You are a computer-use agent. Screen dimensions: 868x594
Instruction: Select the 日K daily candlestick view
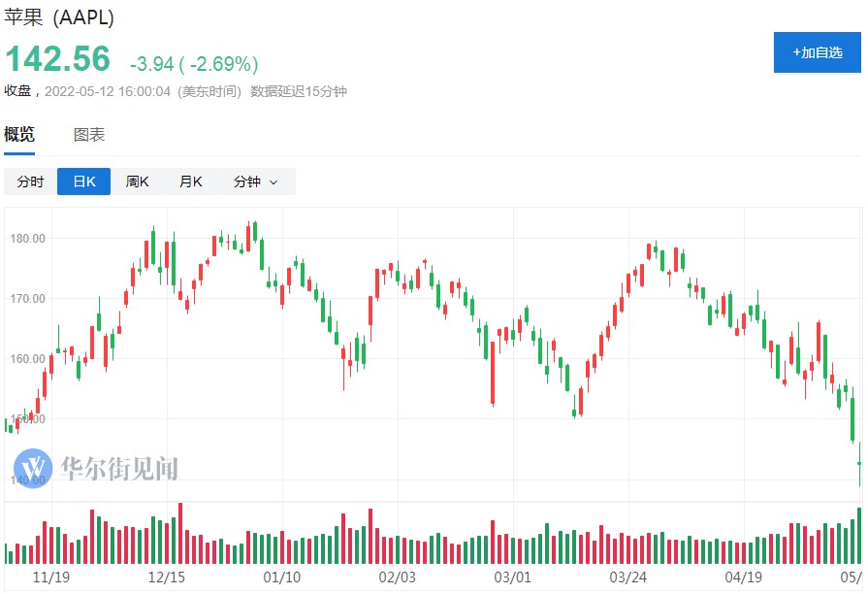[x=83, y=181]
